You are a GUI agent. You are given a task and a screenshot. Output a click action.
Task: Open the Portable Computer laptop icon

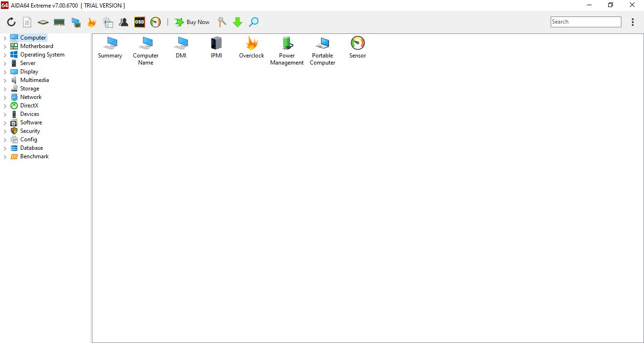coord(322,51)
